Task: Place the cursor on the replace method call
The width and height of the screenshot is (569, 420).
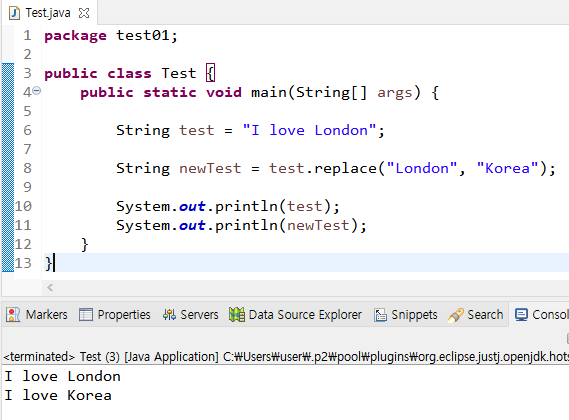Action: (345, 168)
